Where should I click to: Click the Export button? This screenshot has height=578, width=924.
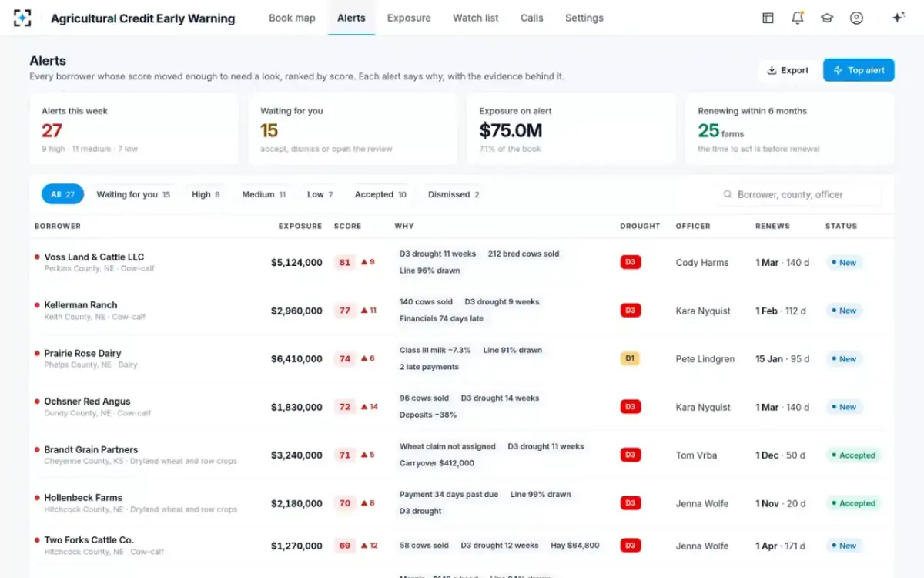pos(788,70)
